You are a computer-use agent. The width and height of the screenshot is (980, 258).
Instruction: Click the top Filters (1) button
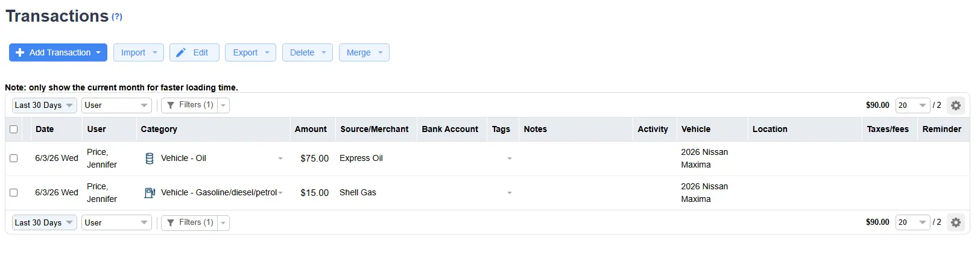[189, 105]
